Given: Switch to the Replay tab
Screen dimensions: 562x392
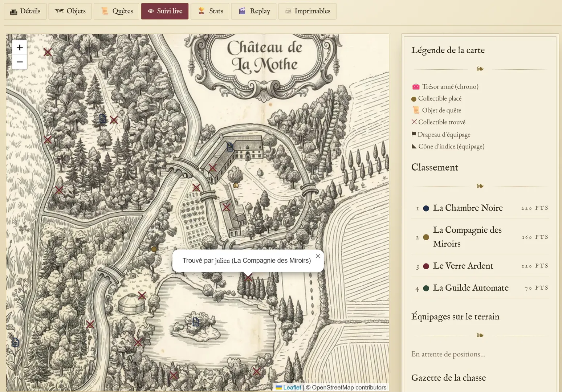Looking at the screenshot, I should [254, 11].
